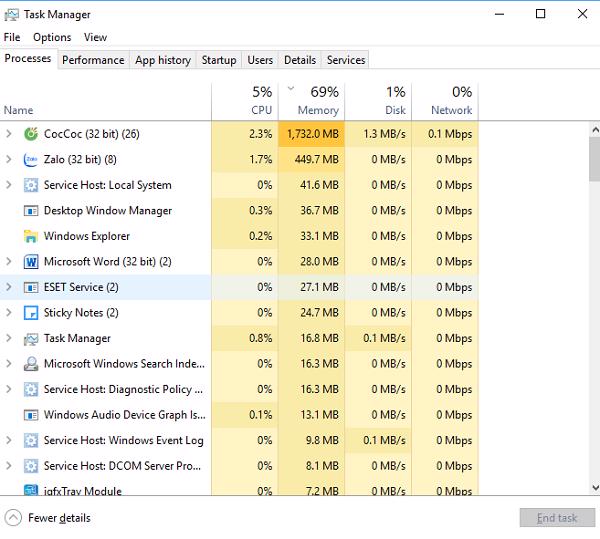Click the Desktop Window Manager icon
The width and height of the screenshot is (600, 539).
pos(31,211)
